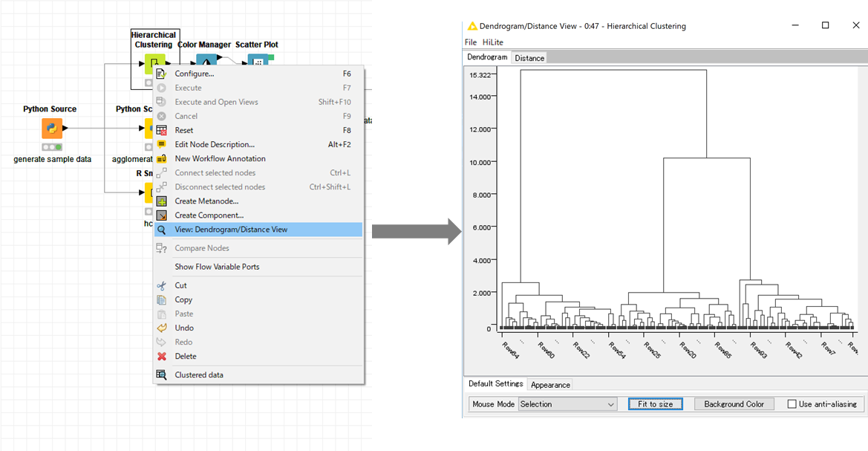Click the Create Component icon
Viewport: 868px width, 451px height.
pos(161,215)
